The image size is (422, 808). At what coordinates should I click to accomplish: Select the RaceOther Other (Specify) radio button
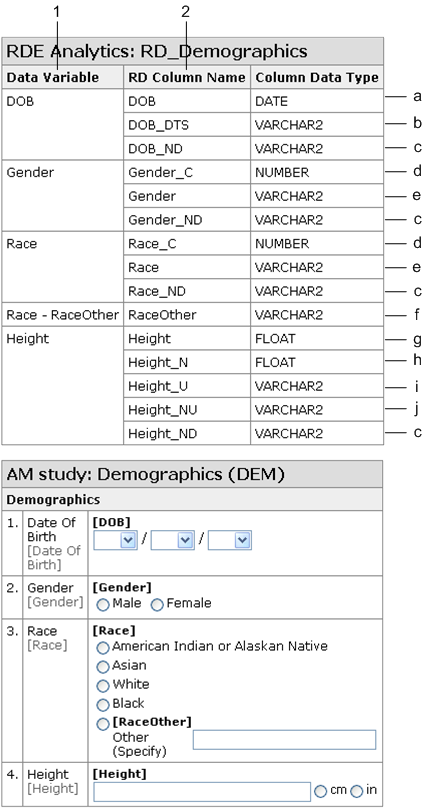tap(103, 723)
